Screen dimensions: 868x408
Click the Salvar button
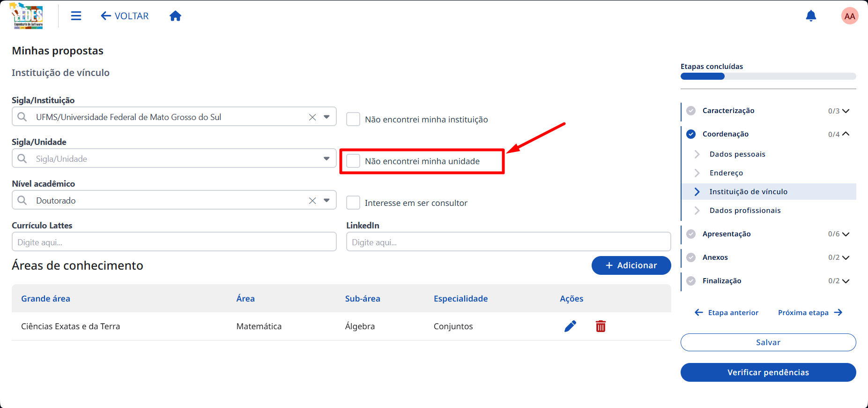[768, 342]
